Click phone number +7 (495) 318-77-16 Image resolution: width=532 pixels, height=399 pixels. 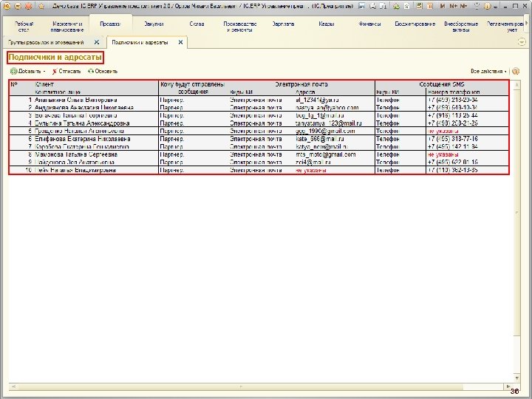coord(453,139)
